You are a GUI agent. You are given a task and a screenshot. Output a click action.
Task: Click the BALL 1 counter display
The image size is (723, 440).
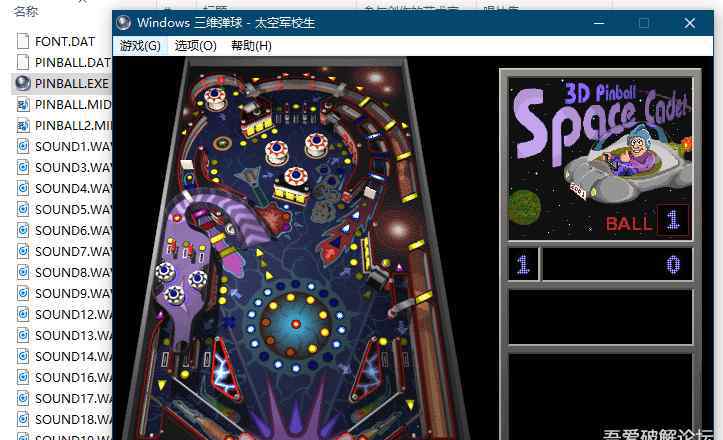click(x=647, y=221)
